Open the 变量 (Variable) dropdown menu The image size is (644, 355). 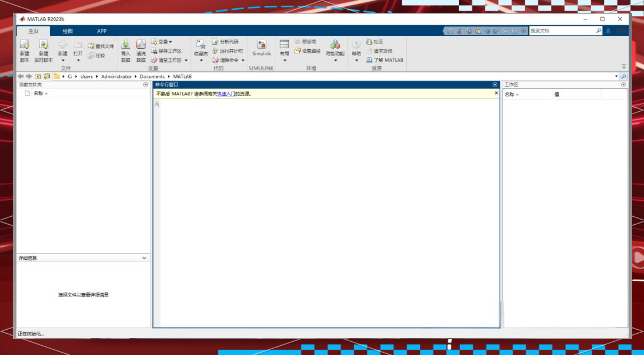tap(162, 42)
